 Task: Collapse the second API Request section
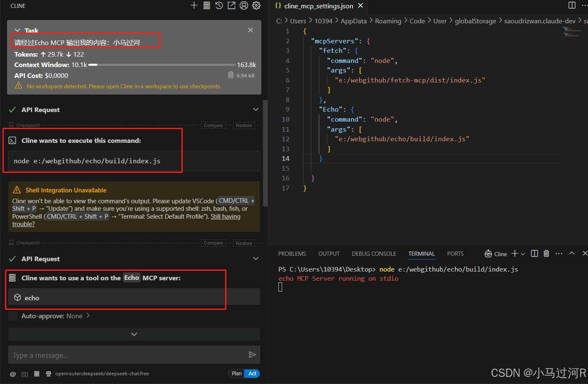256,258
